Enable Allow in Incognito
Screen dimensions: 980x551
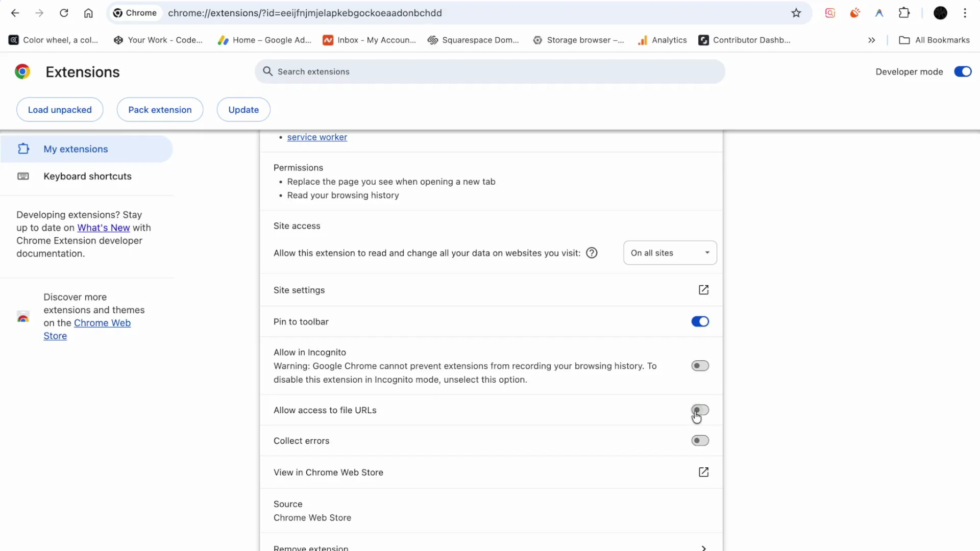[700, 365]
